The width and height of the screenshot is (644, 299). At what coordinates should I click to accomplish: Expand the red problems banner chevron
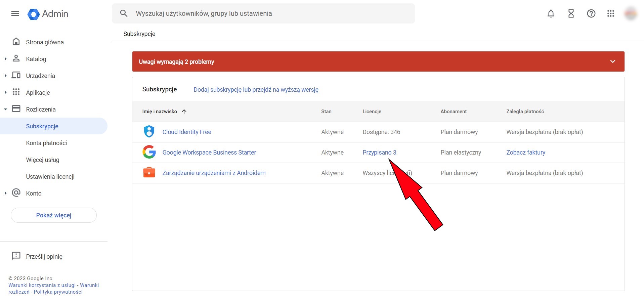[613, 61]
